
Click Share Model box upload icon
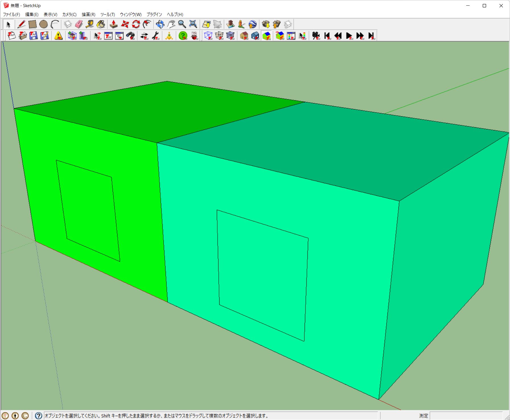click(277, 24)
